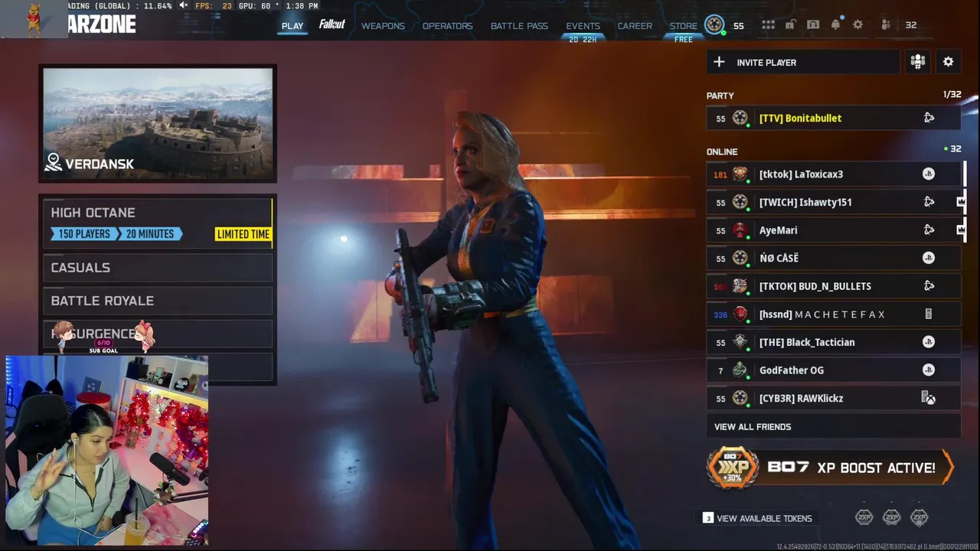Click PlayStation icon on GodFather OG row
Screen dimensions: 980x551
929,370
